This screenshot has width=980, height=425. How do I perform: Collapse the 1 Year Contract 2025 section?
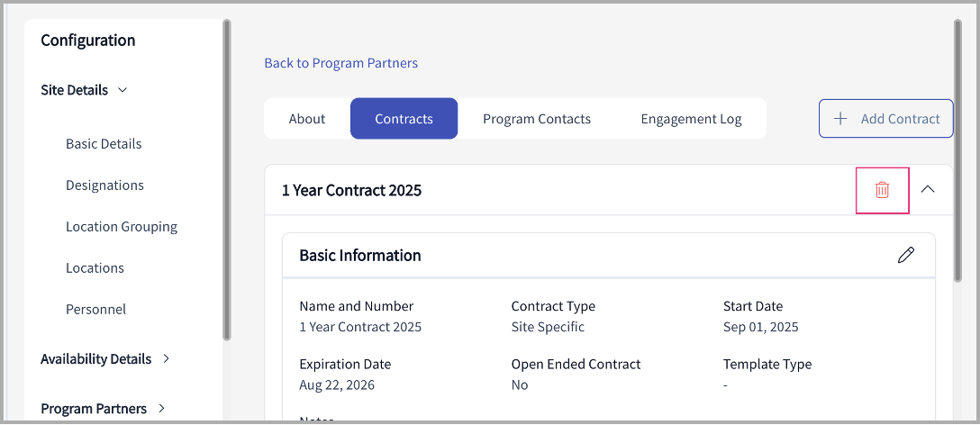tap(928, 190)
